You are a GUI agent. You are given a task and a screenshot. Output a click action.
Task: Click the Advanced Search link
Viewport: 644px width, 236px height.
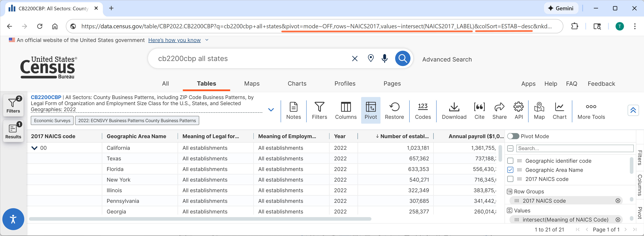pos(447,59)
